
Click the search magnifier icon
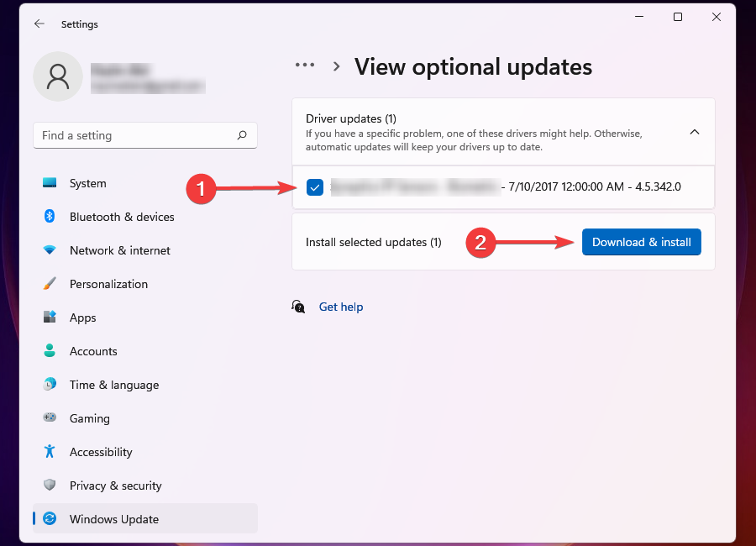pyautogui.click(x=242, y=135)
